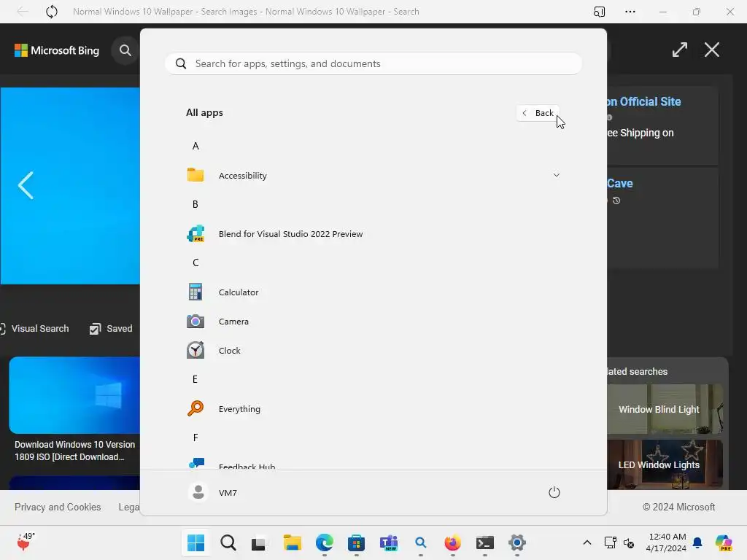Select Window Blind Light related search

click(665, 409)
